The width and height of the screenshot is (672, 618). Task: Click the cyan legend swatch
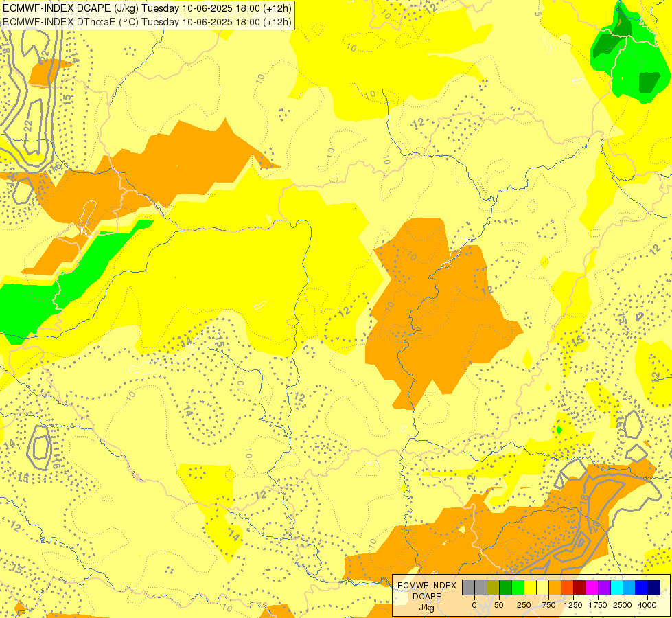tap(616, 587)
